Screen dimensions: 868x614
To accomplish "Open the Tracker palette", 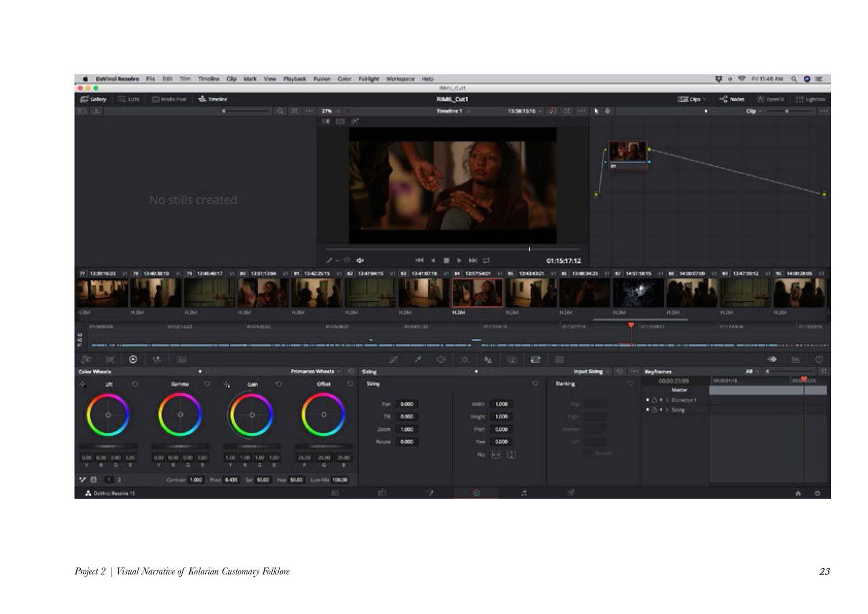I will point(464,360).
